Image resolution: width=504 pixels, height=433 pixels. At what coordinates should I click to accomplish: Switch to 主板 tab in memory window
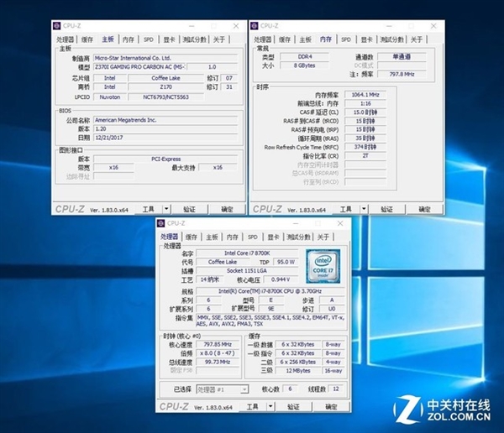click(305, 39)
